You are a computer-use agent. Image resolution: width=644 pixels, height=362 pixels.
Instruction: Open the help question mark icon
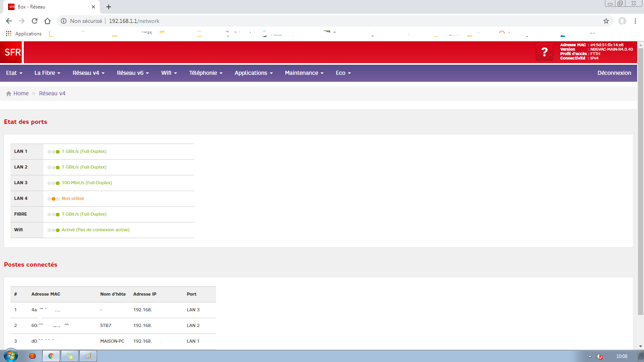pyautogui.click(x=544, y=52)
